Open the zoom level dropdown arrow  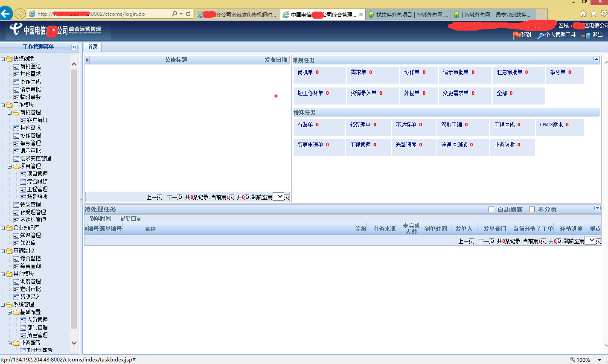tap(599, 360)
